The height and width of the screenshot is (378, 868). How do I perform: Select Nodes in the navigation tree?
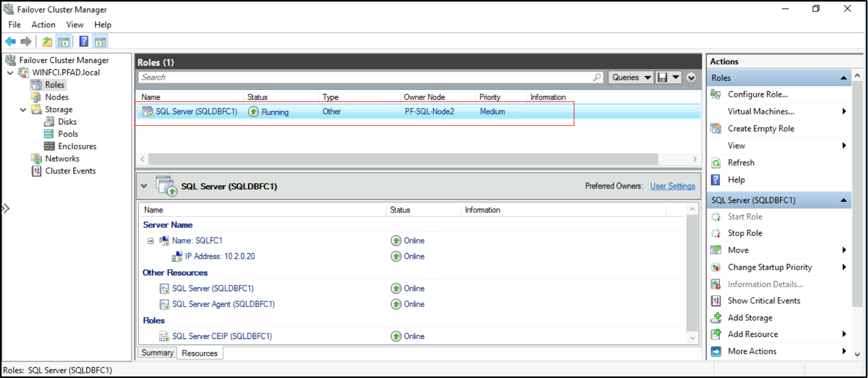(57, 97)
